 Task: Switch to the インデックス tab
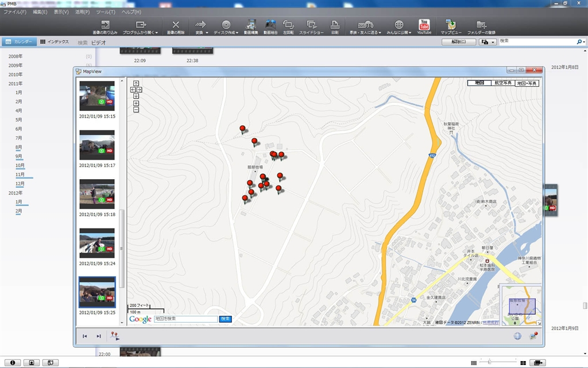(55, 42)
